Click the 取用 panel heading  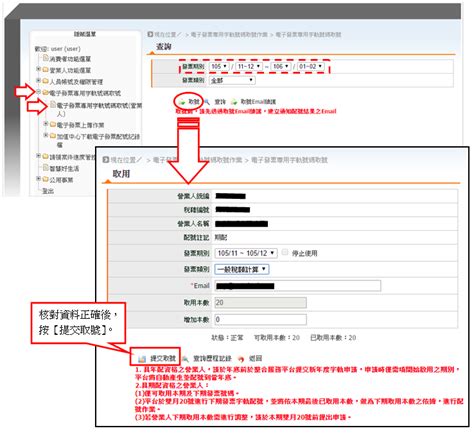click(121, 174)
